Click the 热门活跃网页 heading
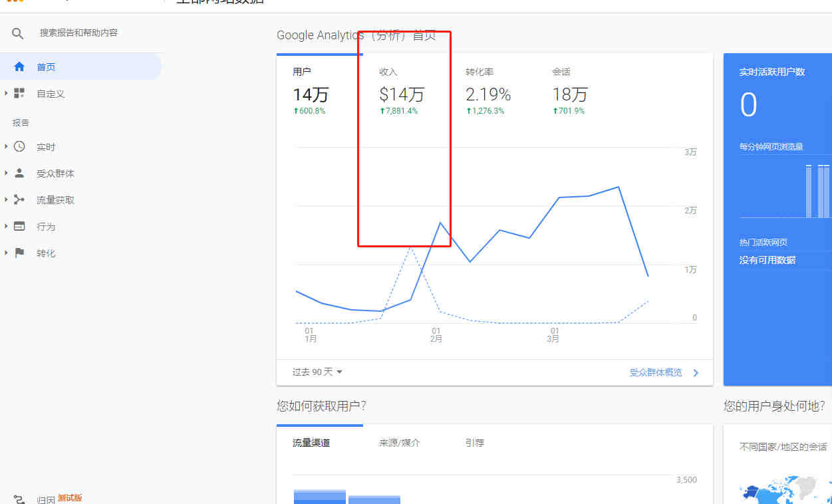 (x=763, y=243)
